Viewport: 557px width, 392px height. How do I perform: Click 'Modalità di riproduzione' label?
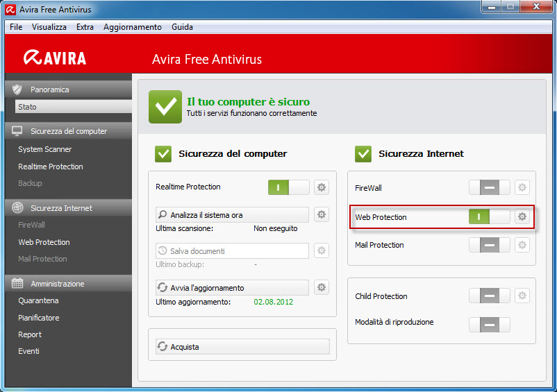tap(394, 322)
